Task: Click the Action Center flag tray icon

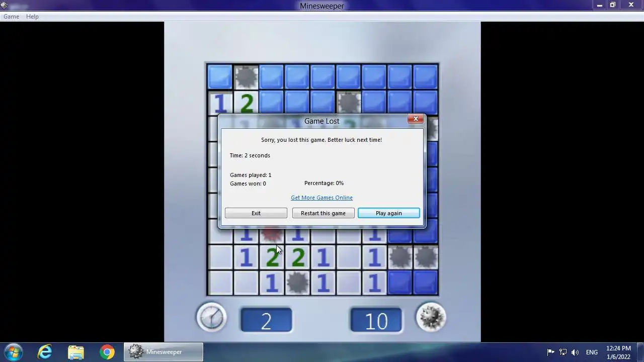Action: [550, 352]
